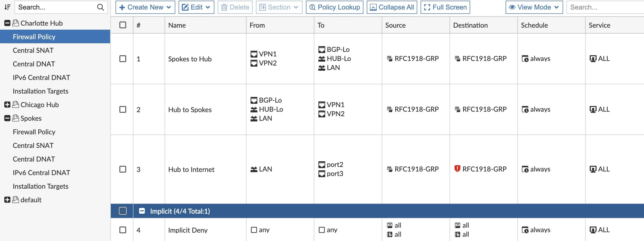Click the LAN zone icon in Hub to Internet row
This screenshot has width=644, height=241.
pos(254,169)
